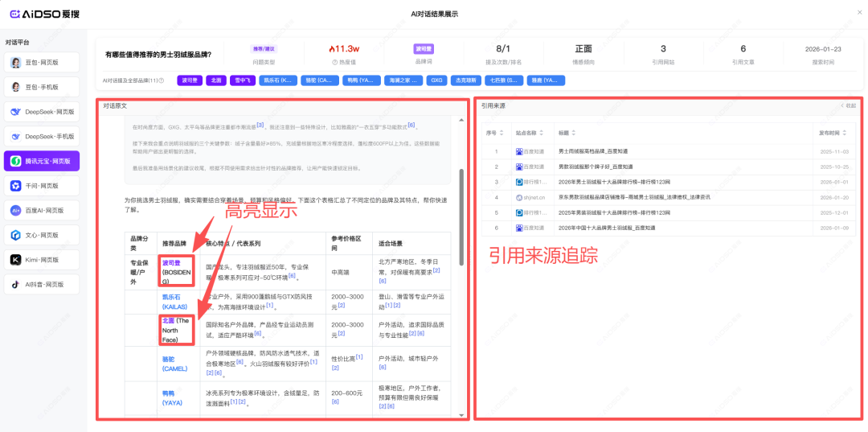Screen dimensions: 868x432
Task: Click the help icon beside 热度值
Action: 334,62
